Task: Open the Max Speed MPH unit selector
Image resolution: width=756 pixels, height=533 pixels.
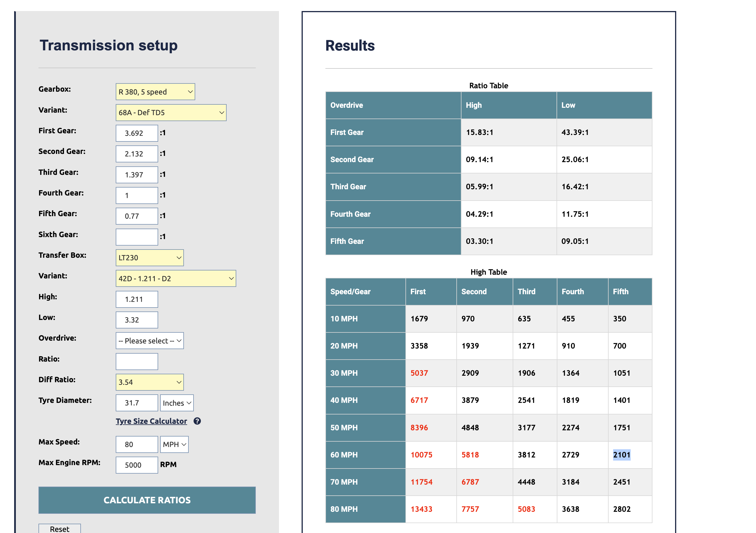Action: pyautogui.click(x=174, y=444)
